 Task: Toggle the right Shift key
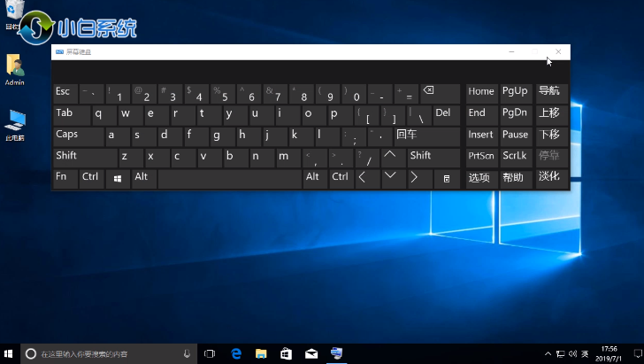[433, 158]
